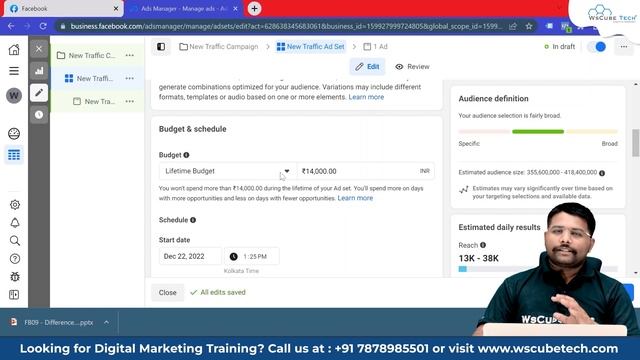Open the history clock icon in dark panel
This screenshot has width=640, height=360.
point(39,115)
